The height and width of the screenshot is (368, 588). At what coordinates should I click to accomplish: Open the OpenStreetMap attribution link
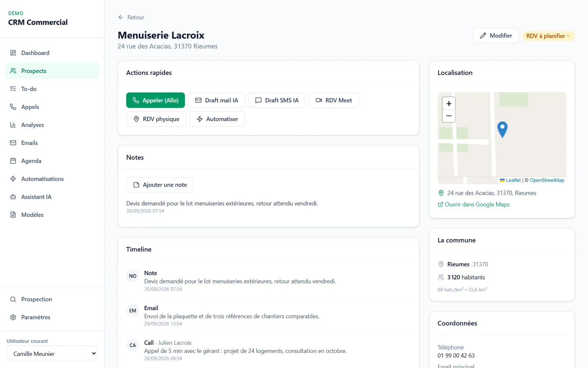click(x=547, y=180)
